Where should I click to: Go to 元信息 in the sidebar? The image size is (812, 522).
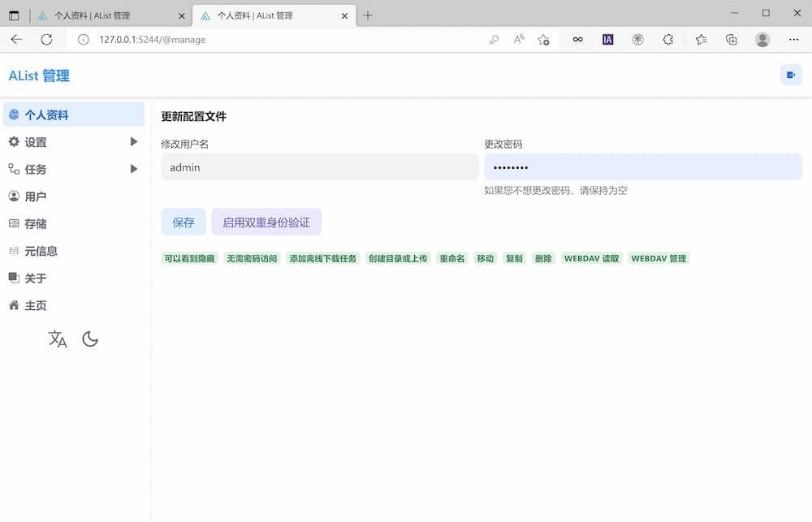(x=40, y=251)
